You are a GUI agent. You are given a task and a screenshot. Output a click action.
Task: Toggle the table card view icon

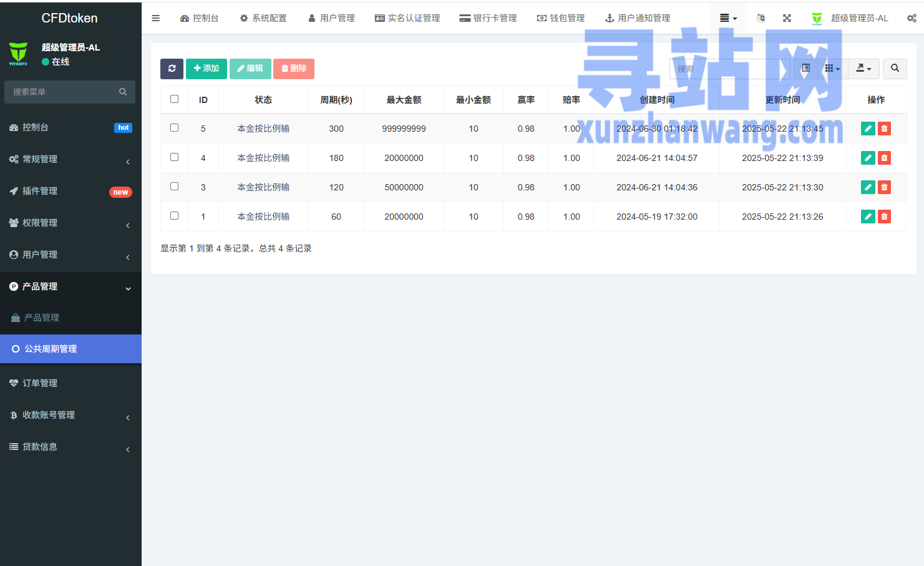coord(805,69)
